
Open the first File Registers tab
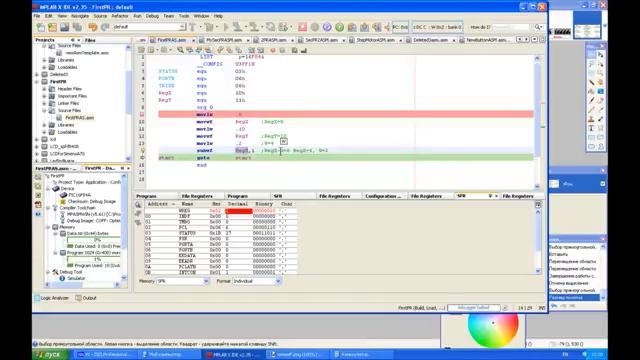197,196
